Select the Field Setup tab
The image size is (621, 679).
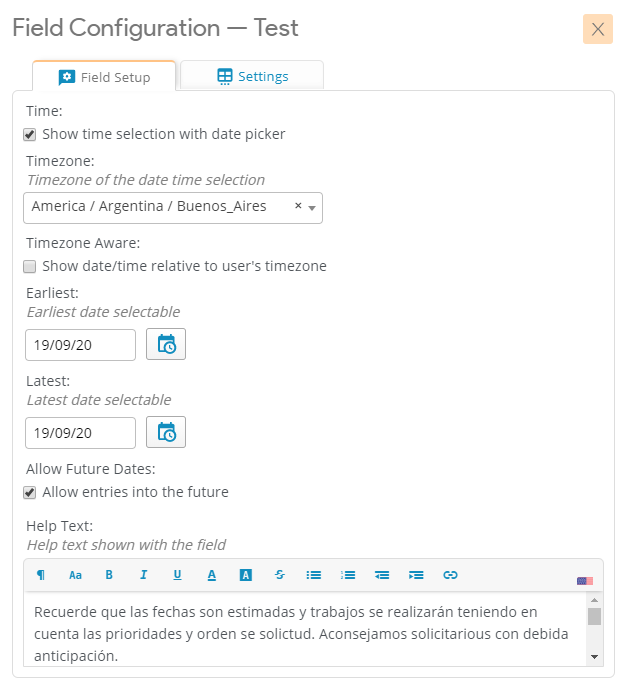click(x=104, y=77)
